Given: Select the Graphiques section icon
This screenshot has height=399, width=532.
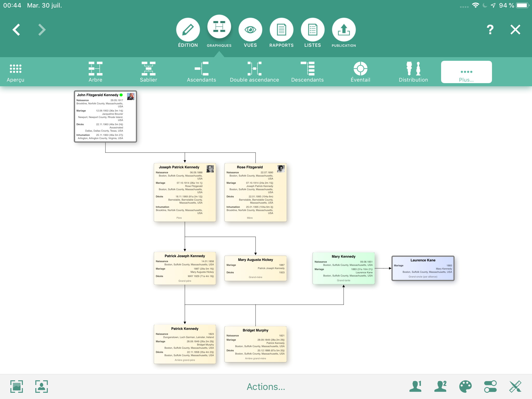Looking at the screenshot, I should tap(219, 27).
